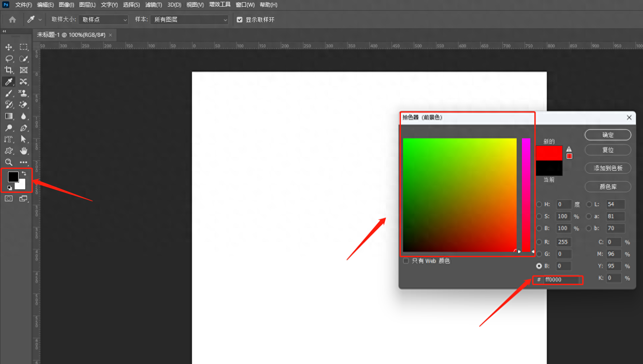
Task: Check the 只有 Web 颜色 option
Action: point(406,261)
